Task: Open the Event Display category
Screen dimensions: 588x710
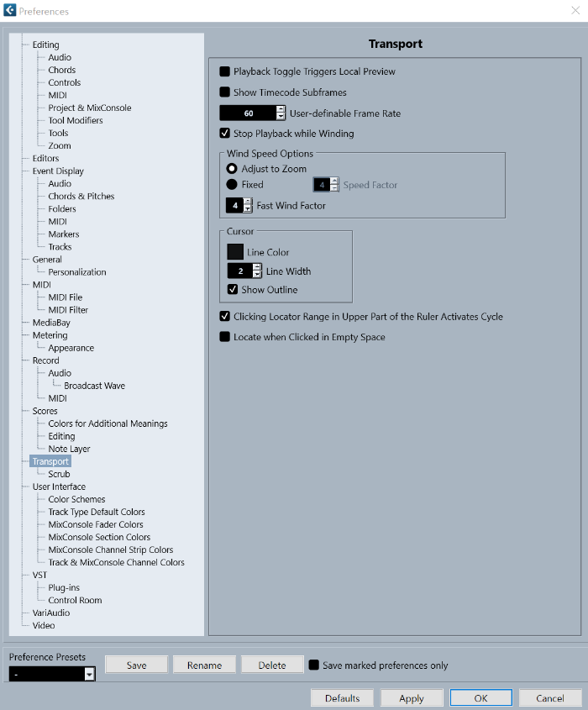Action: click(58, 171)
